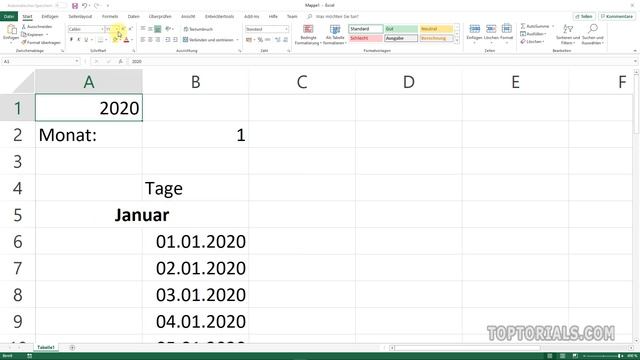Switch to Ansicht ribbon tab
Screen dimensions: 640x360
click(x=188, y=16)
